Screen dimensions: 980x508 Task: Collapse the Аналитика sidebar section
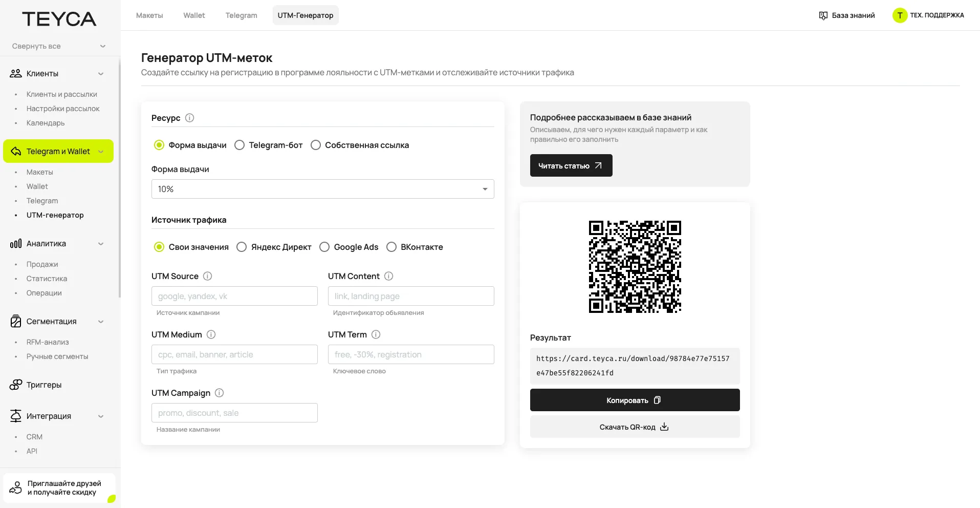pos(101,244)
